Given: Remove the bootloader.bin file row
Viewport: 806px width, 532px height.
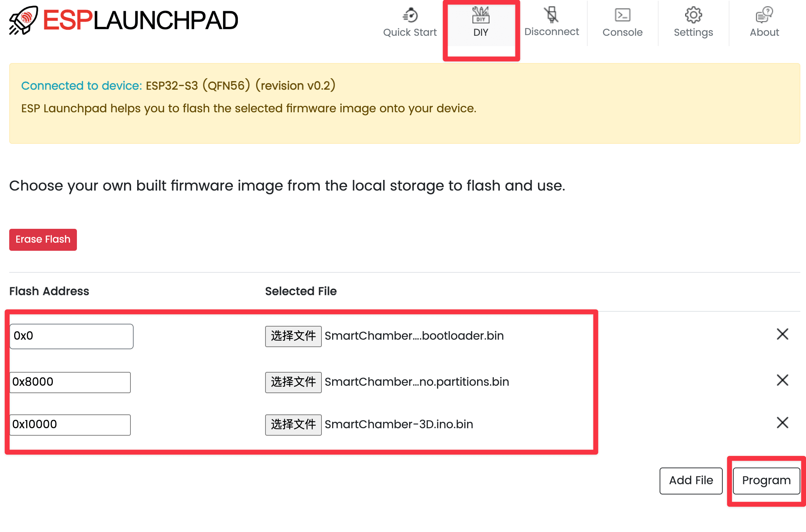Looking at the screenshot, I should (782, 334).
